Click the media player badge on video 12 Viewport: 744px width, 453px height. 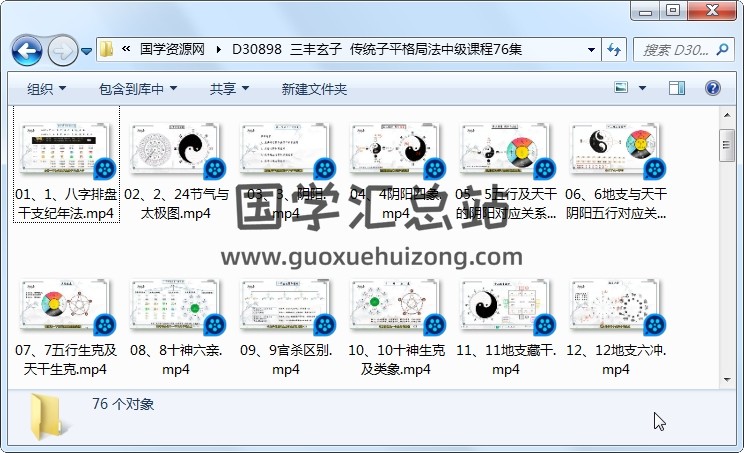pos(655,325)
